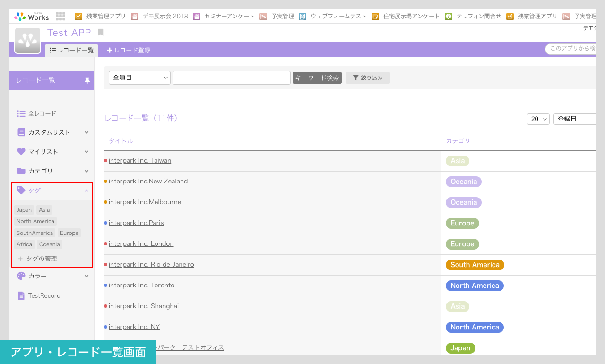Filter by the Oceania tag
This screenshot has height=364, width=605.
[50, 244]
